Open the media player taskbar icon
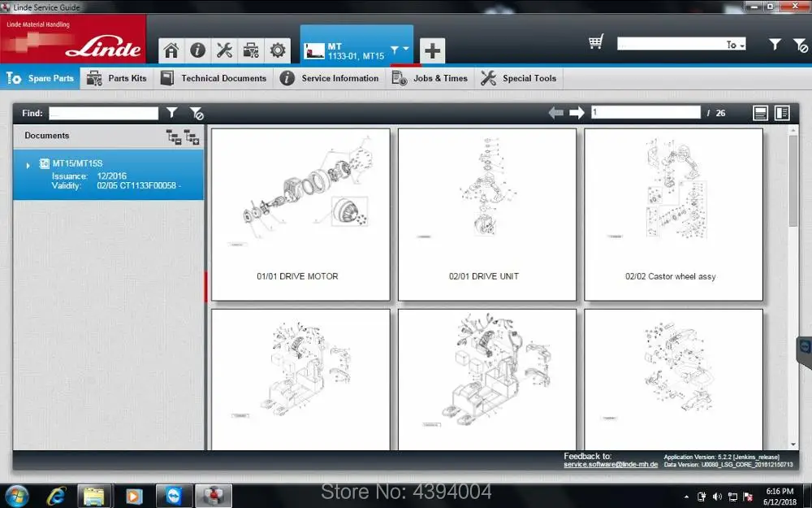The image size is (812, 508). click(134, 497)
